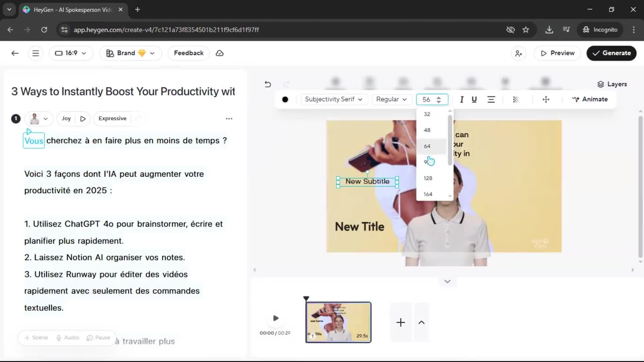Select the scene 1 timeline thumbnail

pyautogui.click(x=338, y=322)
